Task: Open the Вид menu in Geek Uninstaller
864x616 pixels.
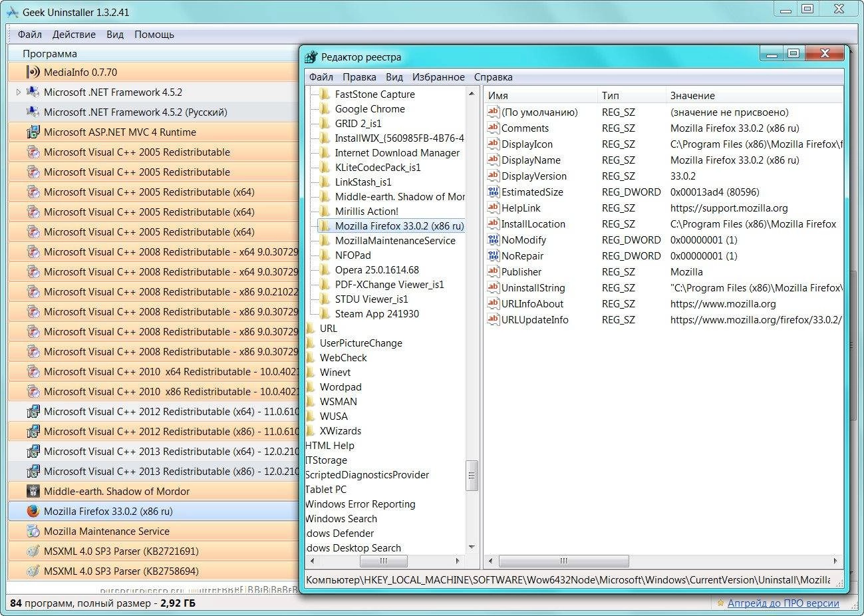Action: pos(115,34)
